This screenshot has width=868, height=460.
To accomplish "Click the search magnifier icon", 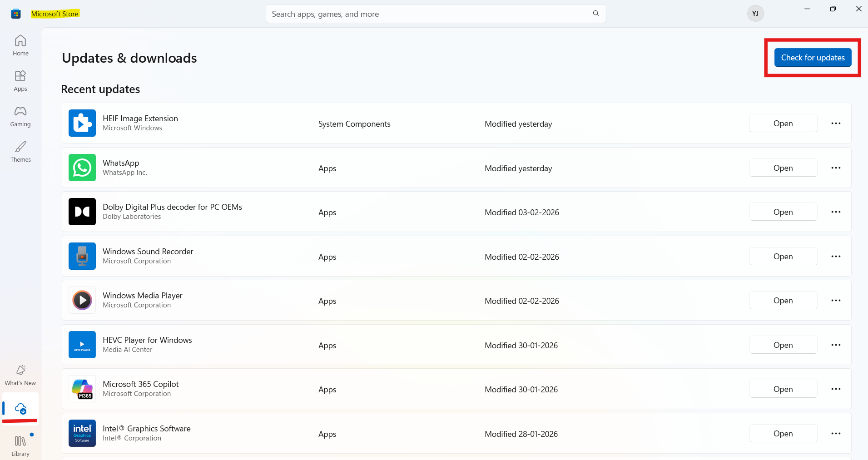I will (596, 14).
